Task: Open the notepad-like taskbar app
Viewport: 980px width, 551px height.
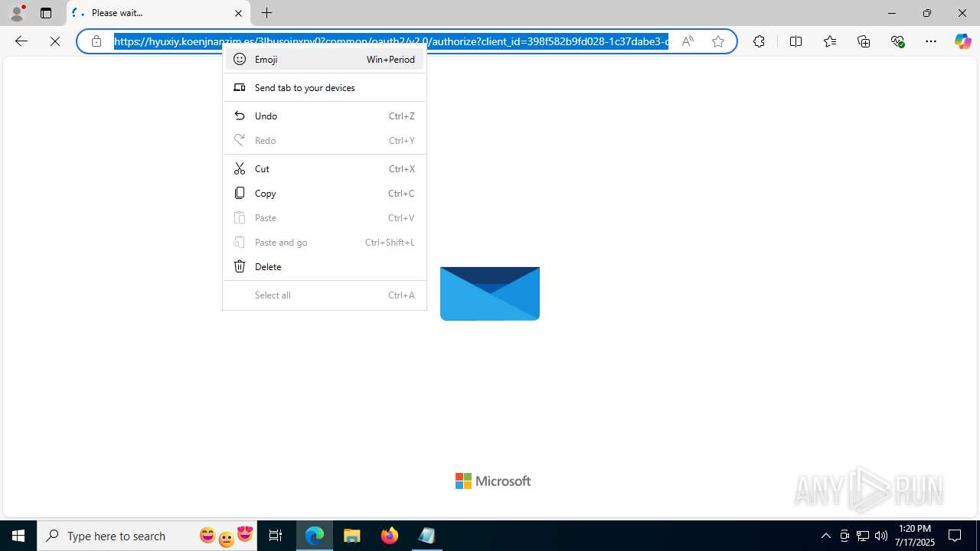Action: 426,536
